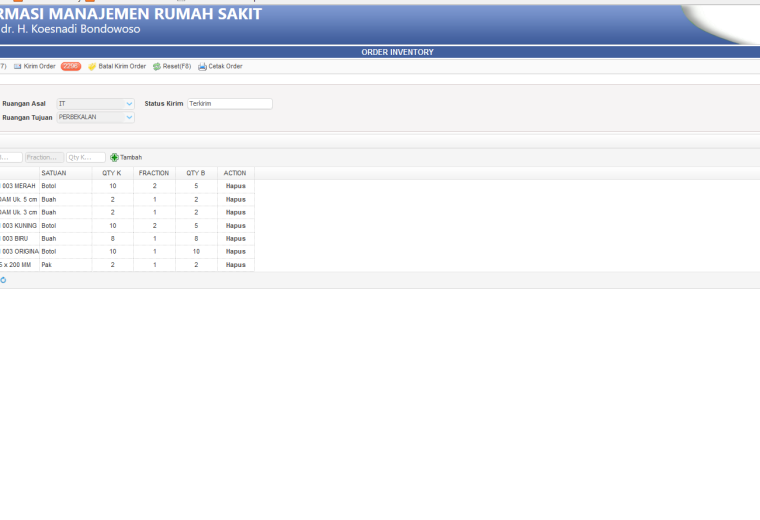
Task: Click the green Tambah plus icon
Action: [x=114, y=158]
